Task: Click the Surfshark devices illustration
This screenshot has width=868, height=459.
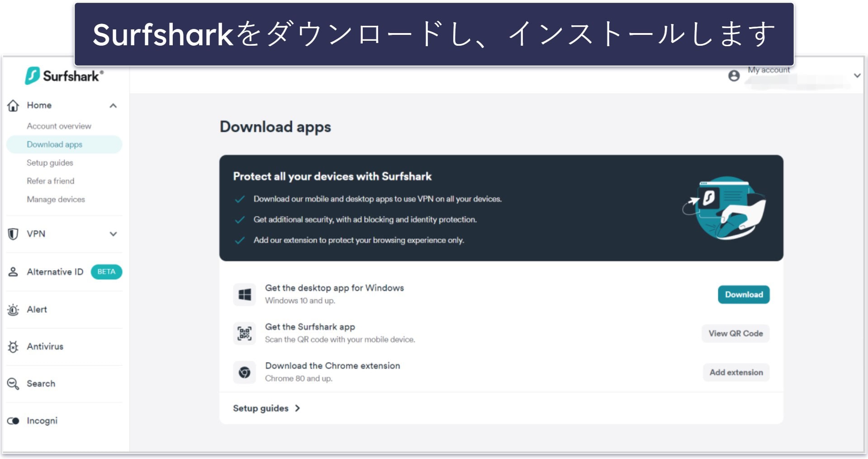Action: click(725, 208)
